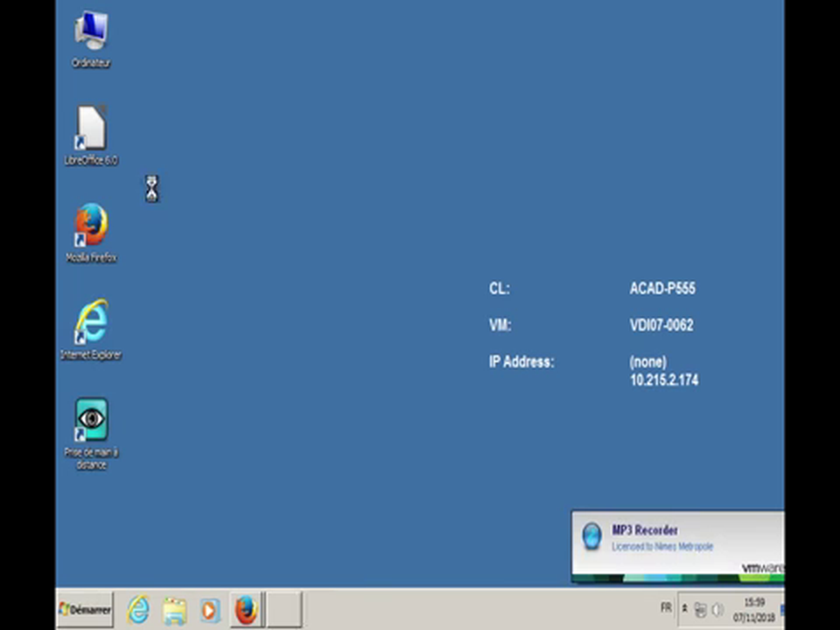Click the FR language indicator
This screenshot has height=630, width=840.
666,608
